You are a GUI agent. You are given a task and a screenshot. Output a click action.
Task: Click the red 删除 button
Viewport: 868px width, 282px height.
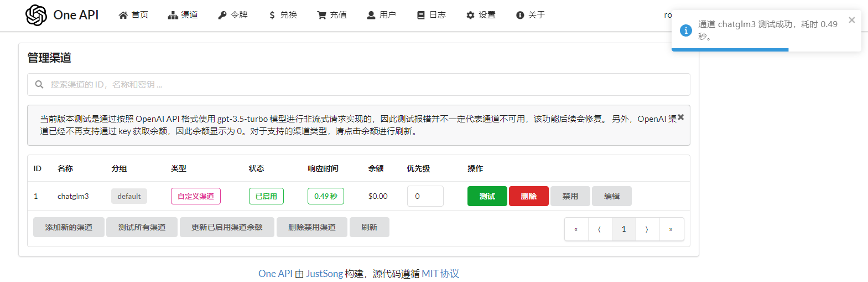pyautogui.click(x=529, y=196)
